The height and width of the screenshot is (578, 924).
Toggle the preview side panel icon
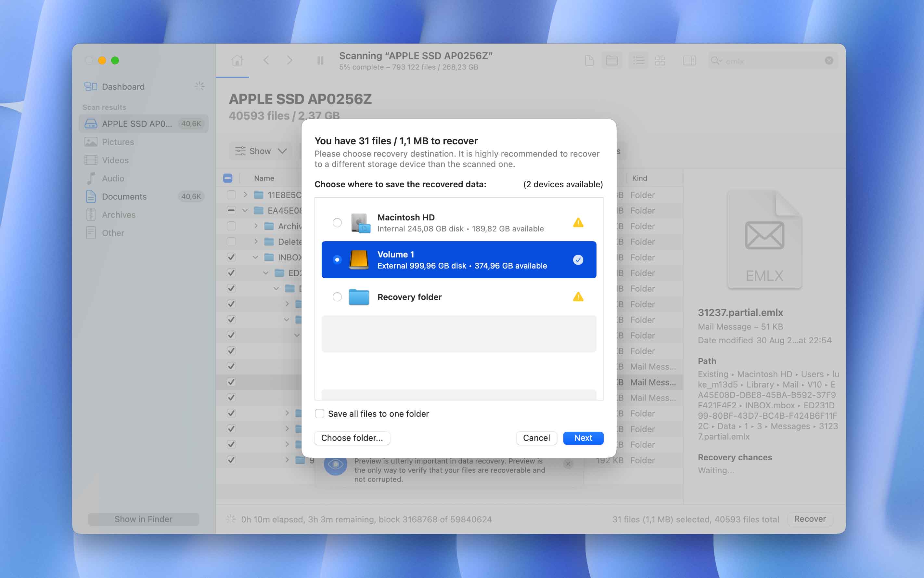click(689, 60)
